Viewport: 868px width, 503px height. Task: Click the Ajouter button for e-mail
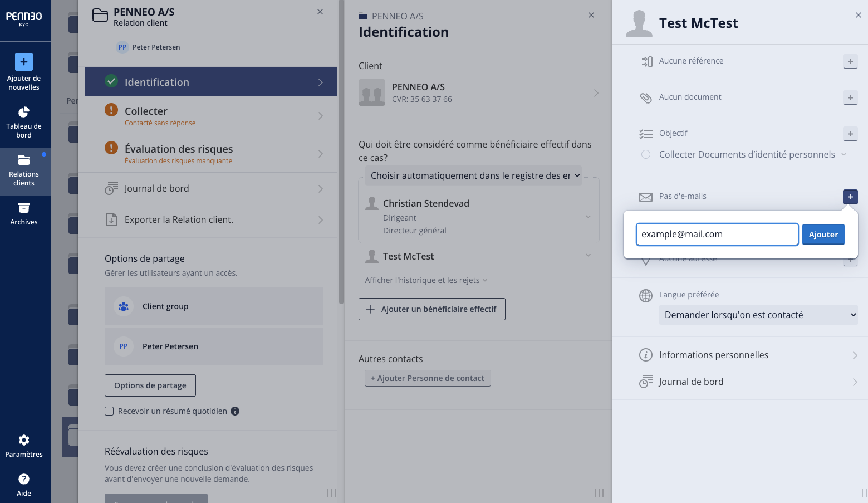pos(823,235)
